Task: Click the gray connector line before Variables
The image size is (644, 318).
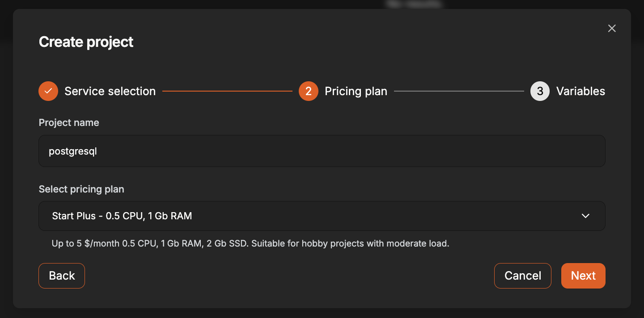Action: tap(459, 91)
